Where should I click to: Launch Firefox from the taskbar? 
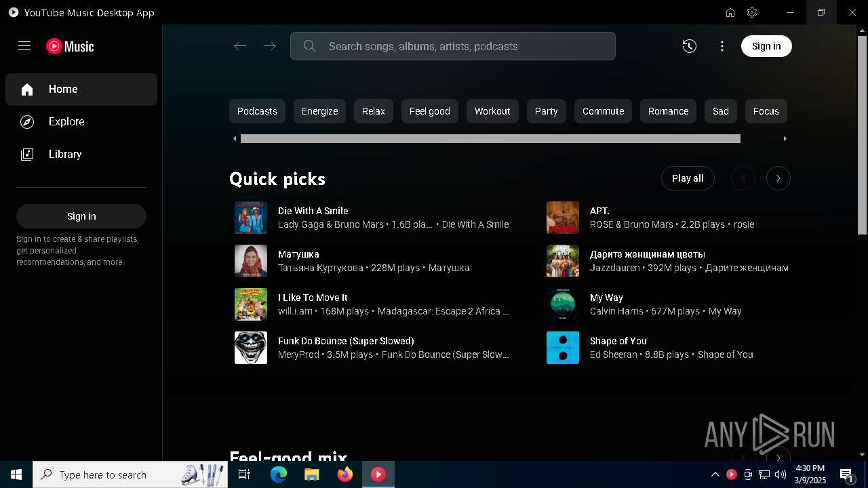pos(345,474)
